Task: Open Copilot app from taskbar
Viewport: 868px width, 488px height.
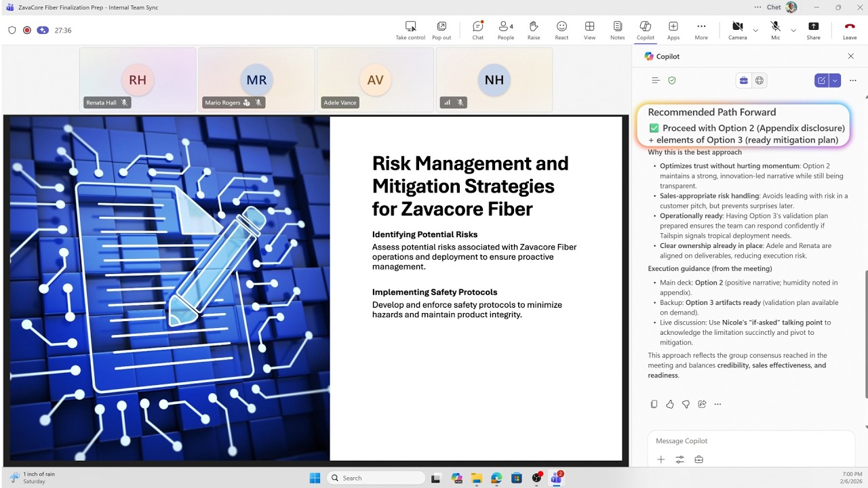Action: pos(456,478)
